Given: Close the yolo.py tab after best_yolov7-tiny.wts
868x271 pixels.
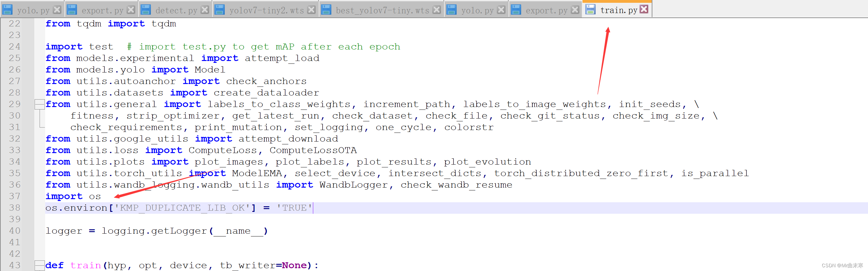Looking at the screenshot, I should click(x=501, y=10).
